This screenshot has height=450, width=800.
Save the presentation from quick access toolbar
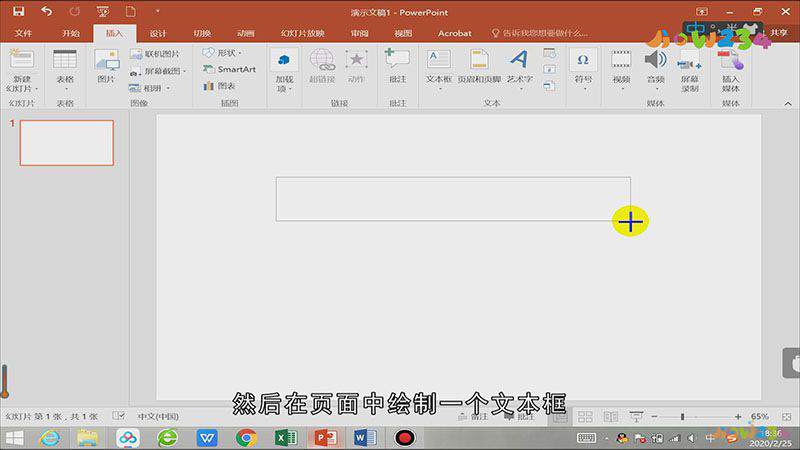click(19, 11)
